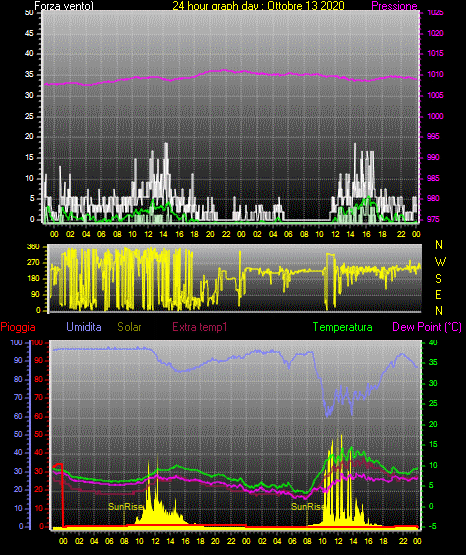The width and height of the screenshot is (466, 555).
Task: Click the E compass label beside direction graph
Action: (438, 294)
